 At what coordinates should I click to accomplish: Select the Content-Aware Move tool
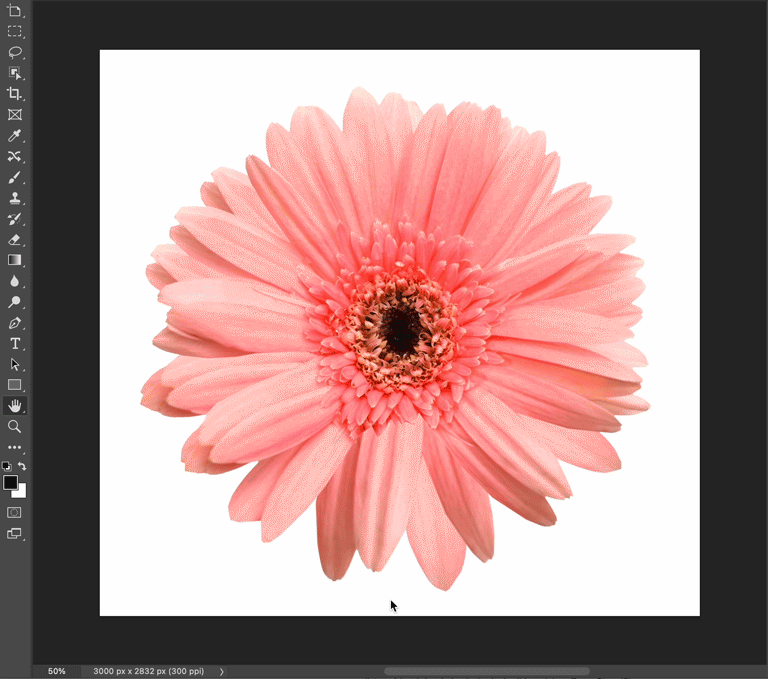coord(15,156)
